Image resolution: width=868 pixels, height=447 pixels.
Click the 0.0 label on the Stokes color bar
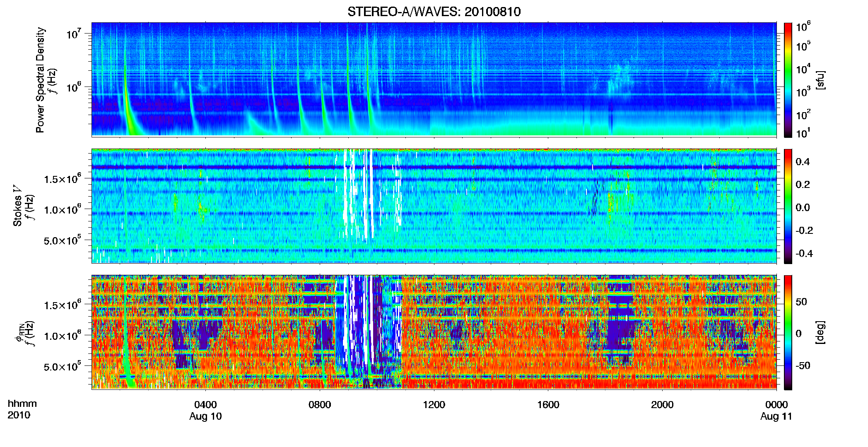click(803, 207)
